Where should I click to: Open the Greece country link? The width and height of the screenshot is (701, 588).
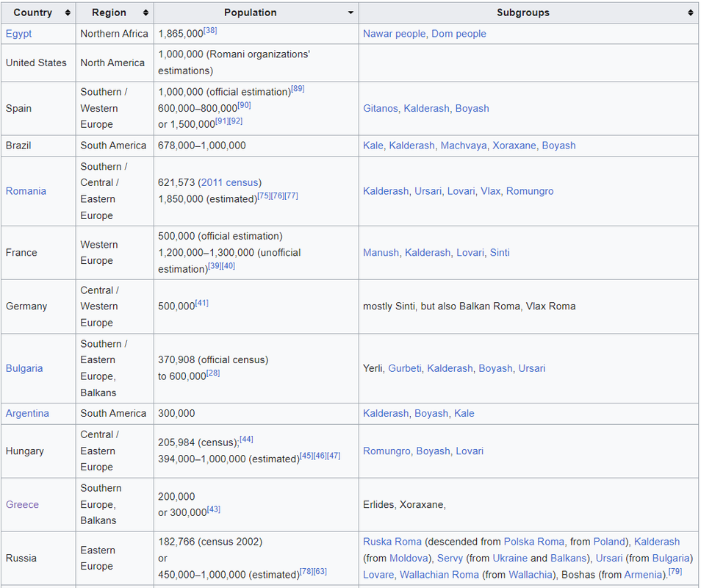(22, 504)
